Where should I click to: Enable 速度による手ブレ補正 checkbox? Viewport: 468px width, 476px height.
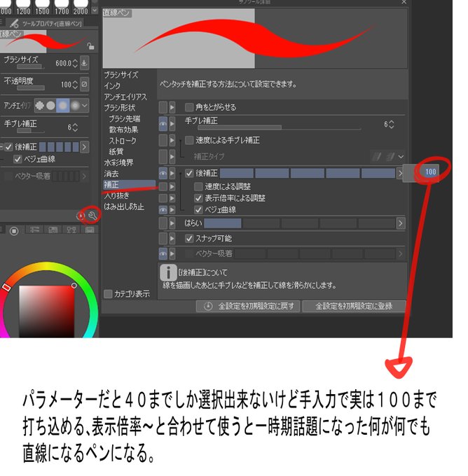(189, 140)
